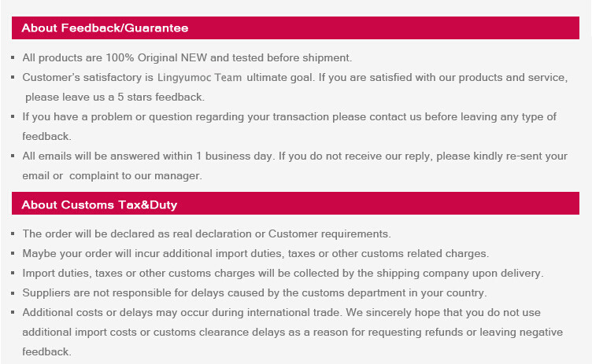Click the "Lingyumoc Team" store name
592x364 pixels.
pyautogui.click(x=199, y=78)
